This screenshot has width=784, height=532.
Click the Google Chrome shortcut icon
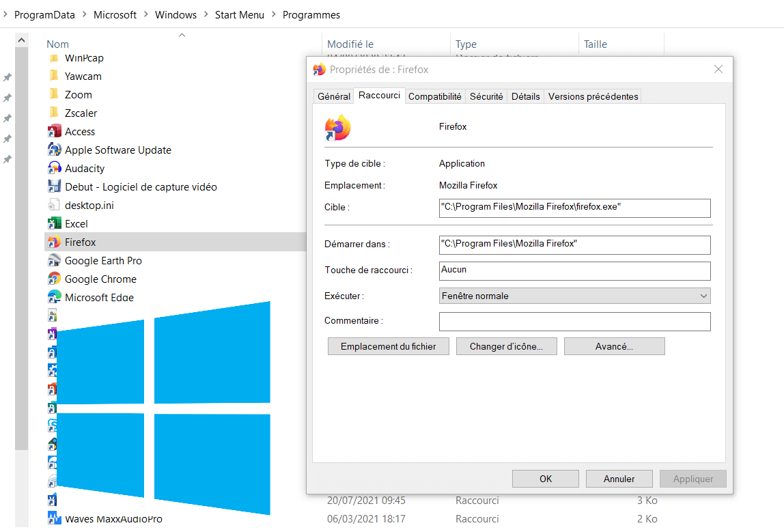pos(54,279)
